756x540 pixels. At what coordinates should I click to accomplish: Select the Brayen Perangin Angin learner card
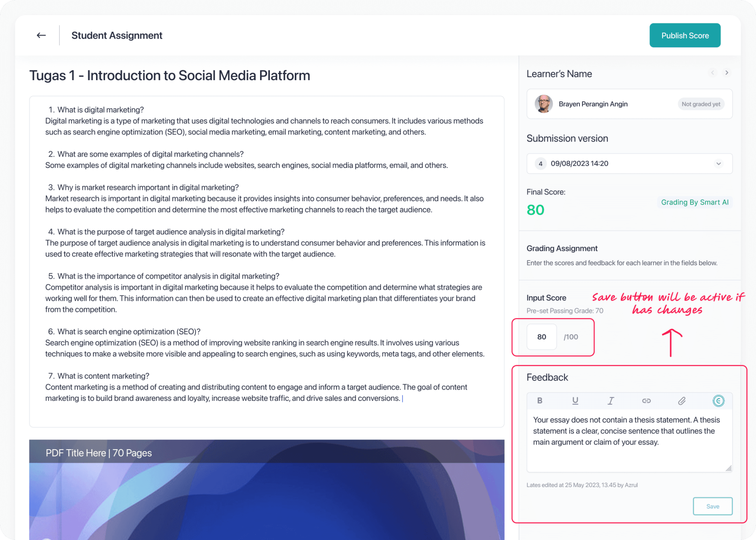click(629, 104)
